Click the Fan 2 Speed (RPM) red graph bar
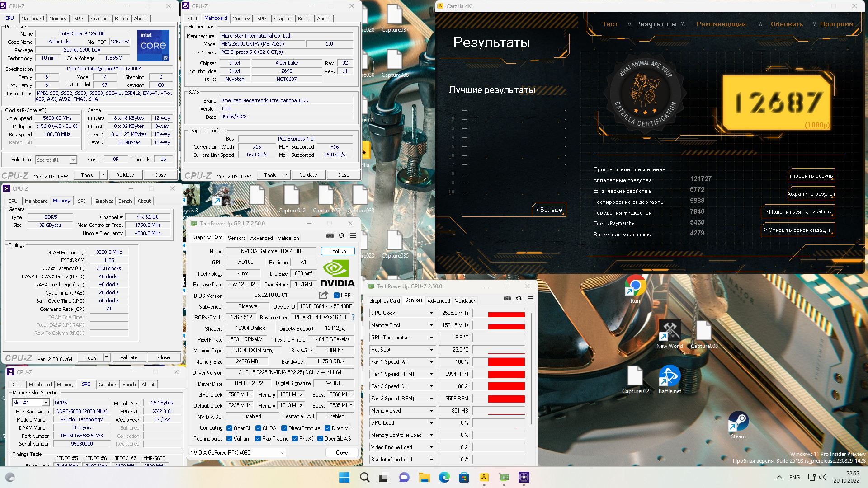 [x=506, y=399]
